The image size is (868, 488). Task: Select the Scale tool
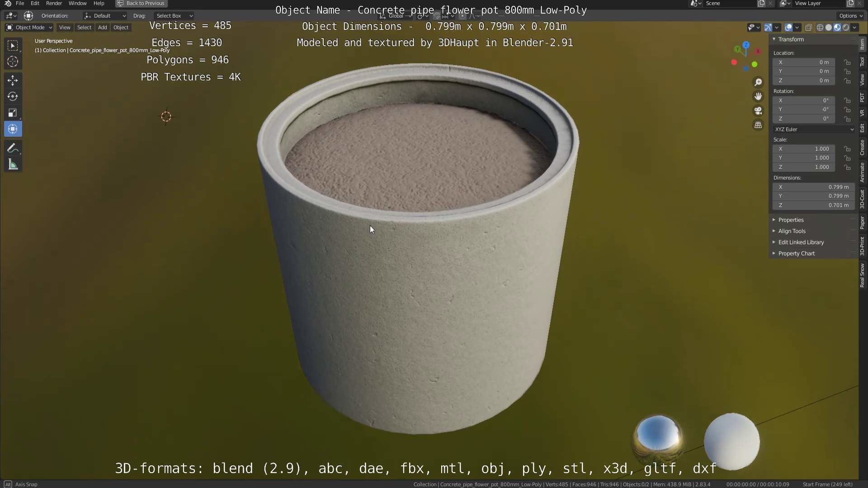[x=13, y=113]
